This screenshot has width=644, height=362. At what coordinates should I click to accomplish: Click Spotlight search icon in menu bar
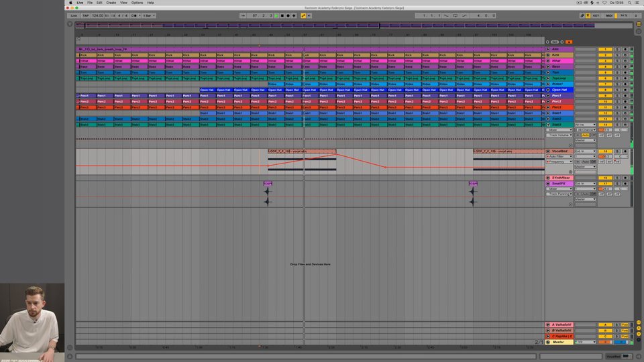pyautogui.click(x=629, y=3)
